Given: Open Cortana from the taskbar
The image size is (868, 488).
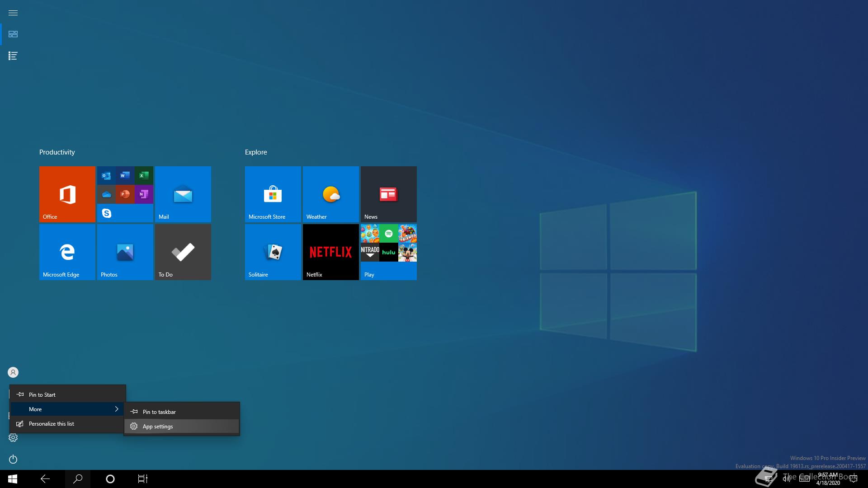Looking at the screenshot, I should coord(110,479).
